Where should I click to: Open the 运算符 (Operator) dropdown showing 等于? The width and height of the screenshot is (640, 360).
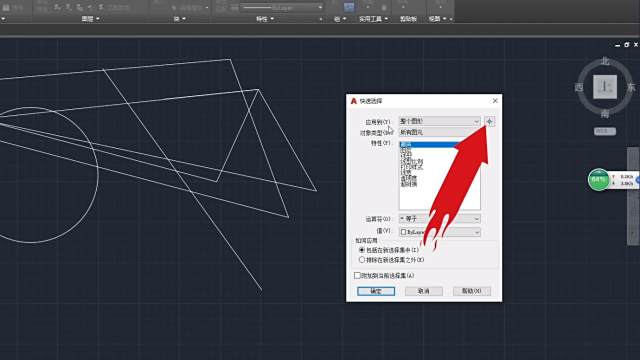(440, 219)
